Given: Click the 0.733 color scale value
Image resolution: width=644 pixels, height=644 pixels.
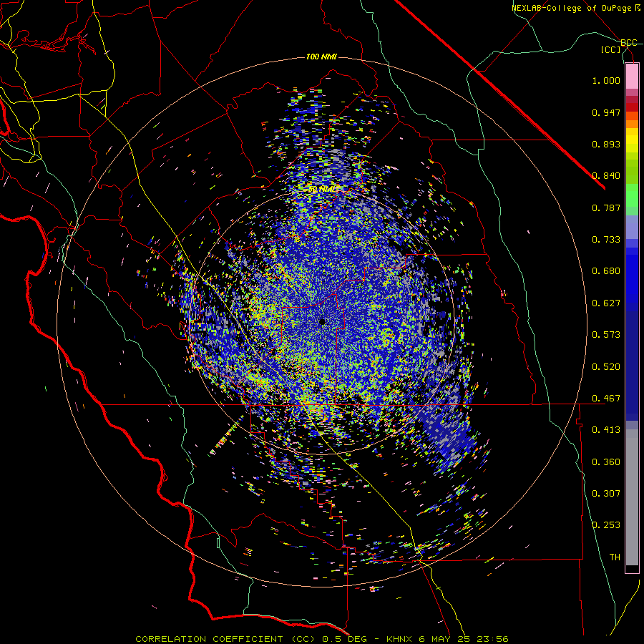Looking at the screenshot, I should 606,240.
